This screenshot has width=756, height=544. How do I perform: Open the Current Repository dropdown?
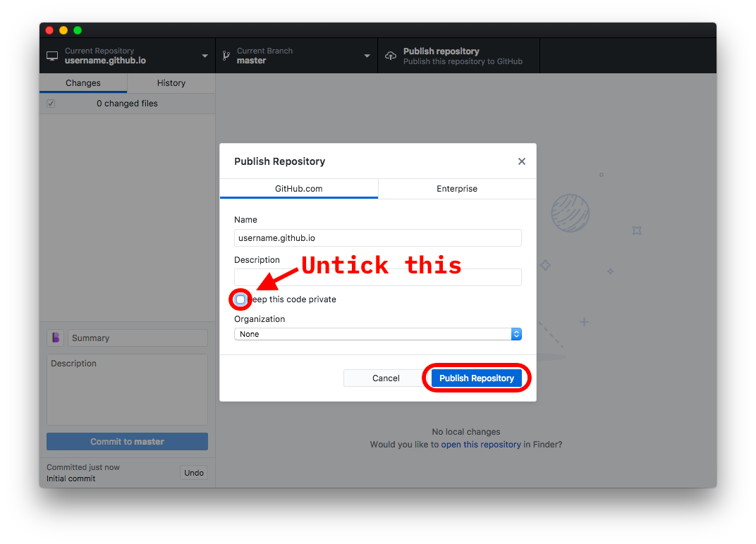pos(205,56)
